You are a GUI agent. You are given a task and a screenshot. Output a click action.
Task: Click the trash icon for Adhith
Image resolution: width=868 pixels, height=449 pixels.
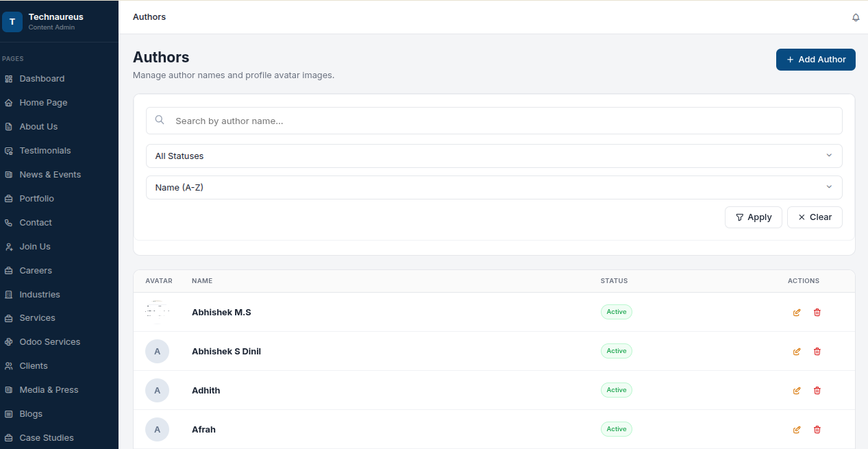coord(817,391)
